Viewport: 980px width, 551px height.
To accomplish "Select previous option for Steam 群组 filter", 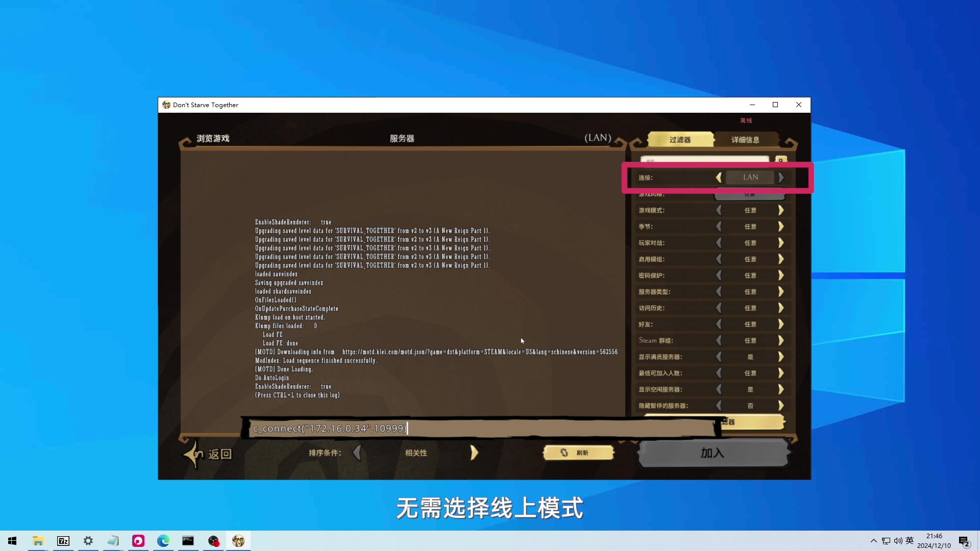I will tap(719, 340).
